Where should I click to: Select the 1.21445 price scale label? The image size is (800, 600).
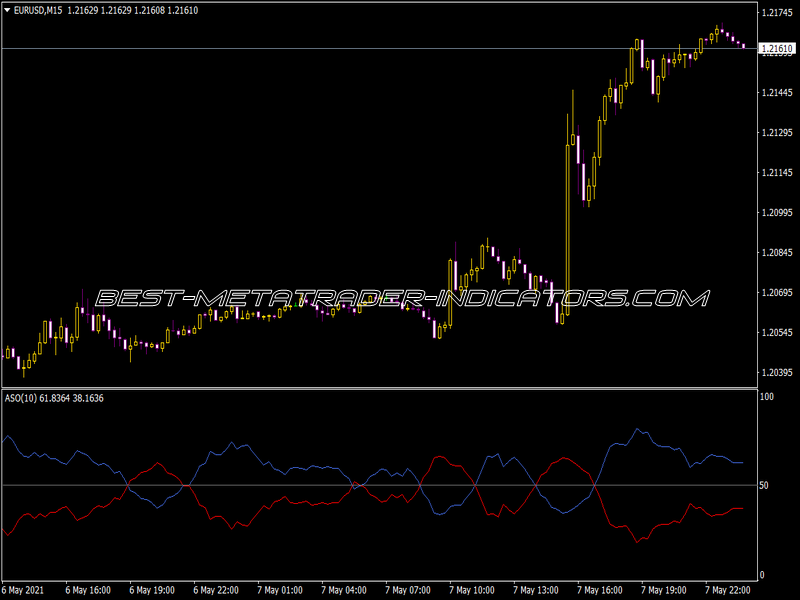[x=777, y=93]
